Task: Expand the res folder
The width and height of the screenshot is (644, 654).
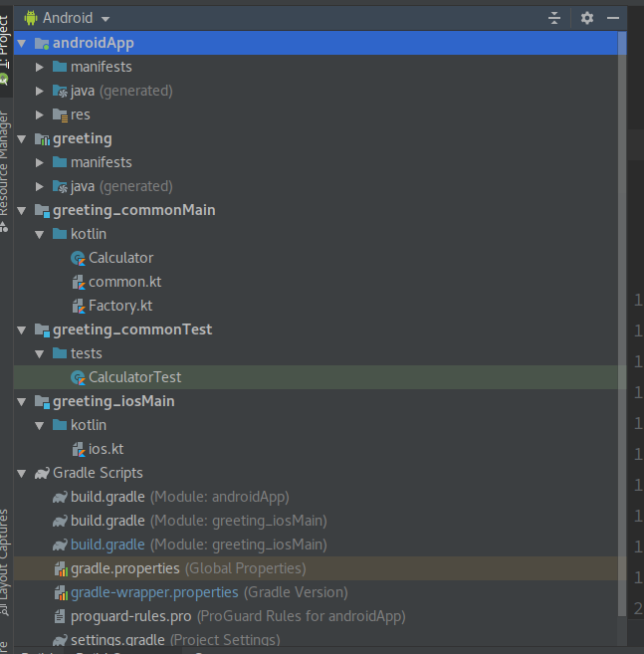Action: click(x=40, y=114)
